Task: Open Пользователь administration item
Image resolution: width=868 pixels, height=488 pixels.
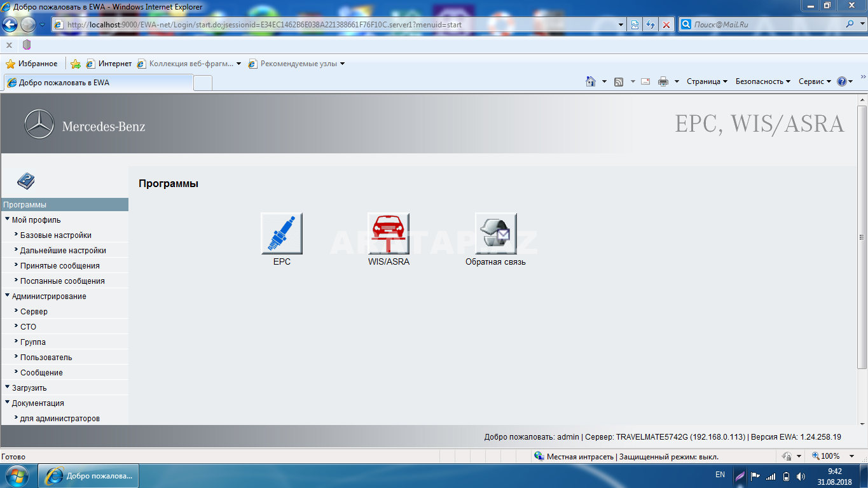Action: pos(46,358)
